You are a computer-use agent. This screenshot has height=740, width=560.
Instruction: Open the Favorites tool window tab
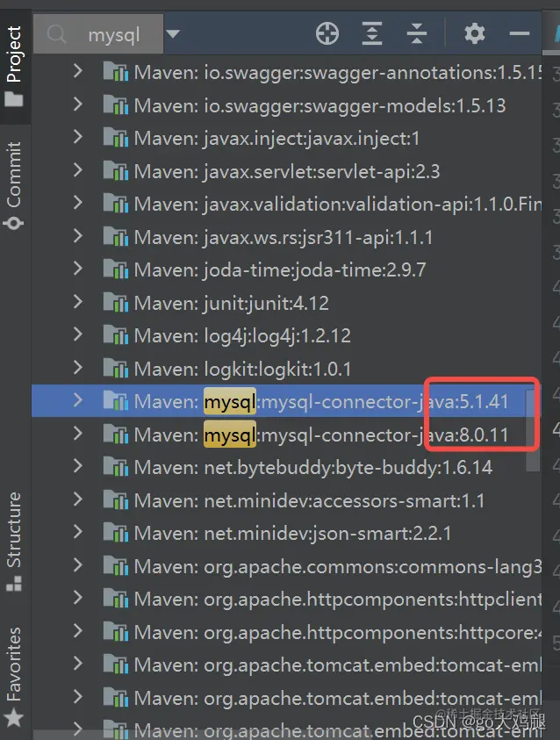[14, 676]
